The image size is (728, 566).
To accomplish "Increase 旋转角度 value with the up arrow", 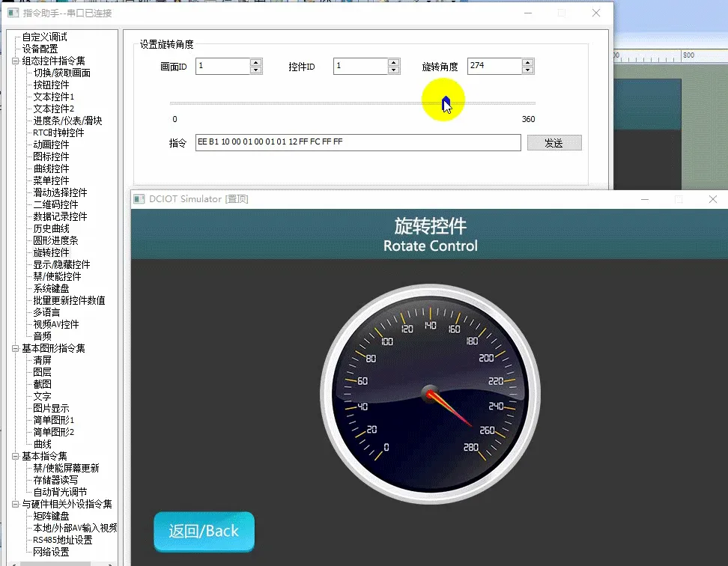I will pyautogui.click(x=528, y=62).
